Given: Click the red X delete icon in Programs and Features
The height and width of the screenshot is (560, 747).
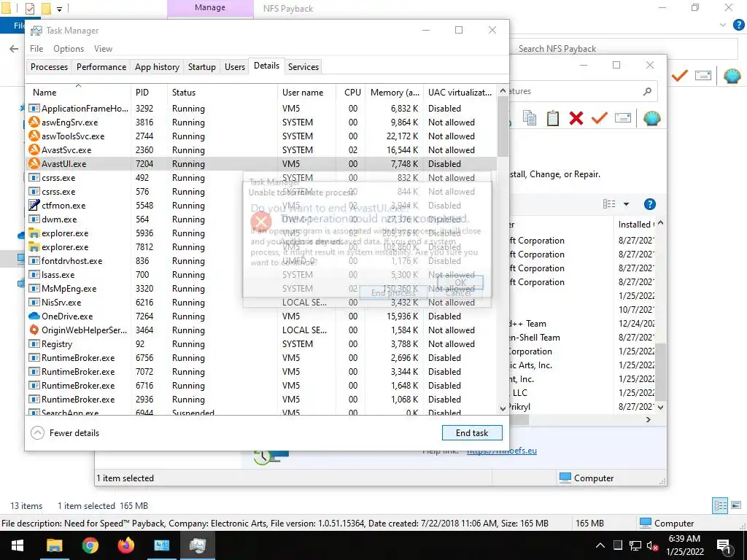Looking at the screenshot, I should [576, 118].
